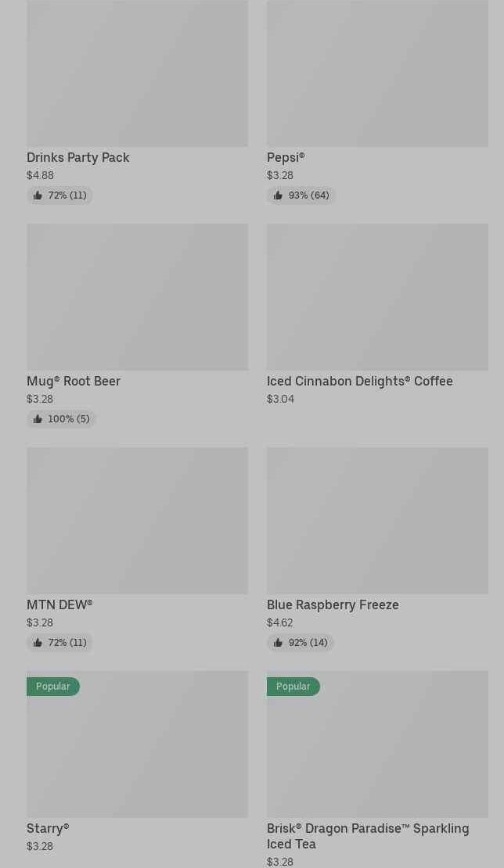The width and height of the screenshot is (504, 868).
Task: Click thumbs-up rating icon for Pepsi
Action: coord(278,195)
